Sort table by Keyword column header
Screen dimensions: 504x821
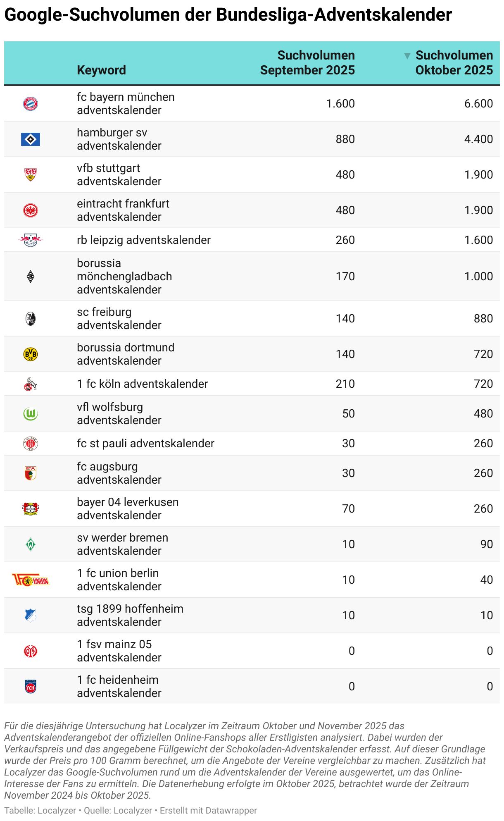coord(101,70)
